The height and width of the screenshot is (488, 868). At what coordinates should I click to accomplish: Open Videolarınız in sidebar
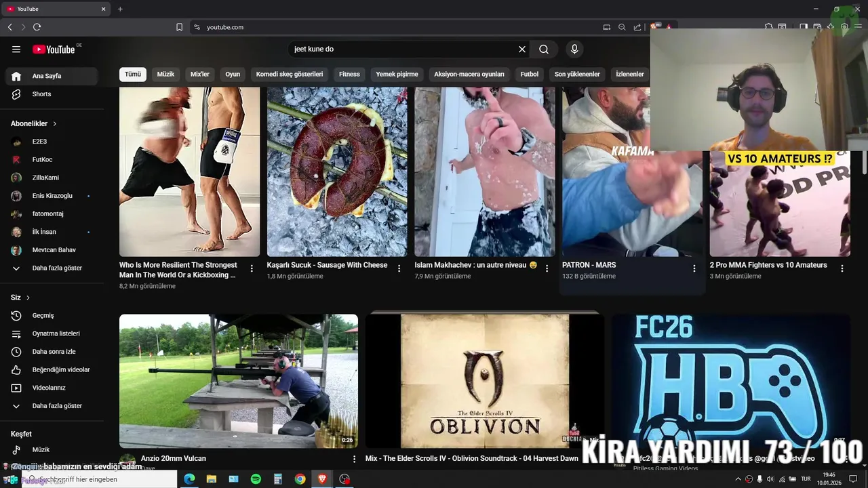click(49, 388)
